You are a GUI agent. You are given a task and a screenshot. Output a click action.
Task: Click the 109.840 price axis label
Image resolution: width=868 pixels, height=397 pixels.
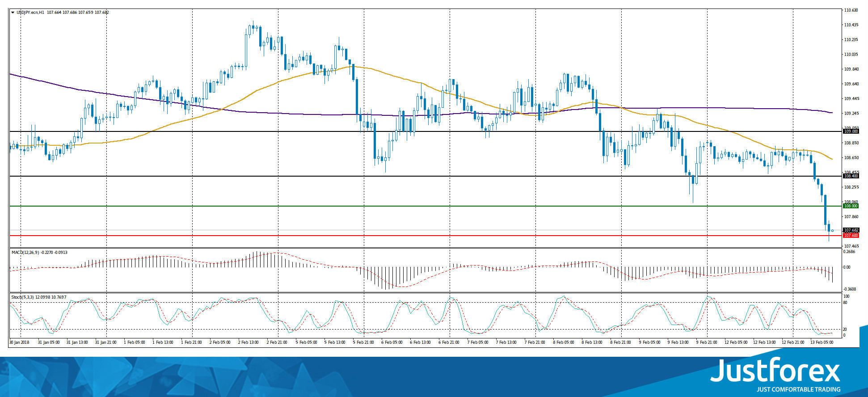click(851, 69)
